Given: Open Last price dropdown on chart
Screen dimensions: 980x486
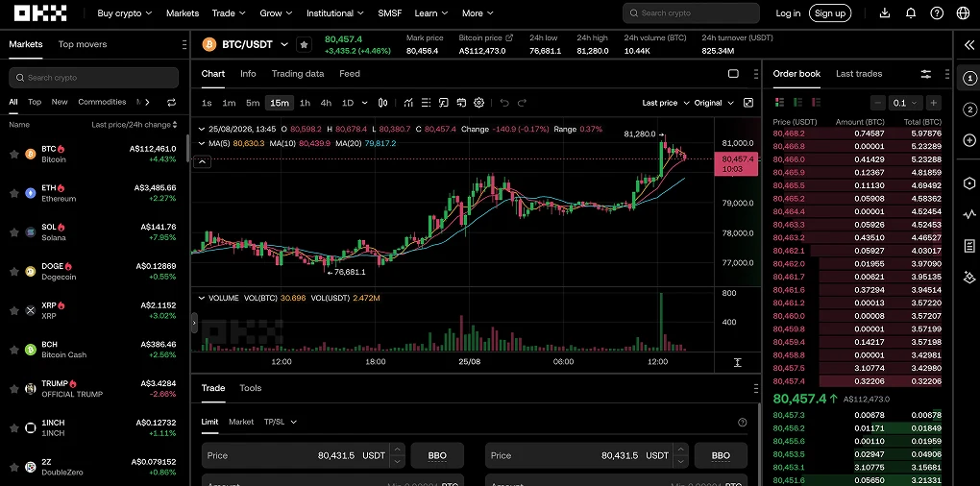Looking at the screenshot, I should 666,103.
